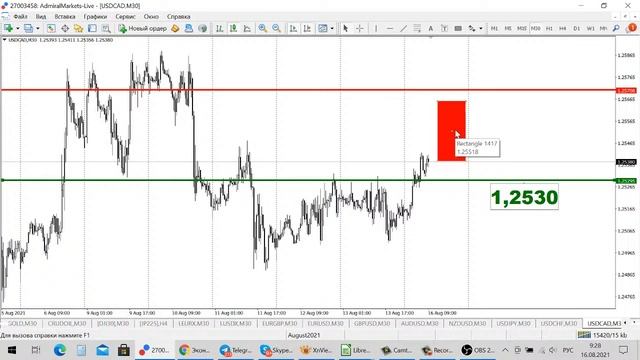Click the chart tabs scroll arrow
The image size is (640, 360).
(x=625, y=323)
